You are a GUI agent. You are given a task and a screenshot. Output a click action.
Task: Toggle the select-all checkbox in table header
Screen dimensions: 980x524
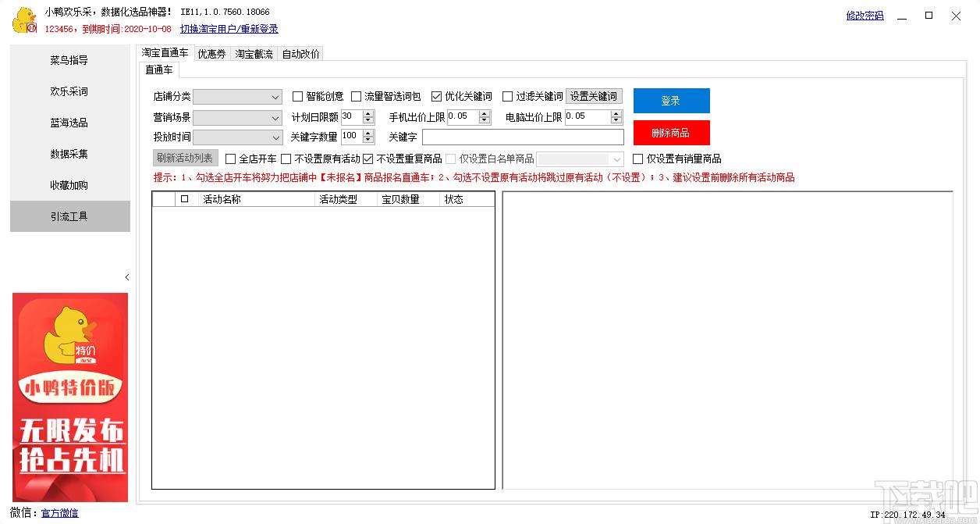click(x=185, y=199)
